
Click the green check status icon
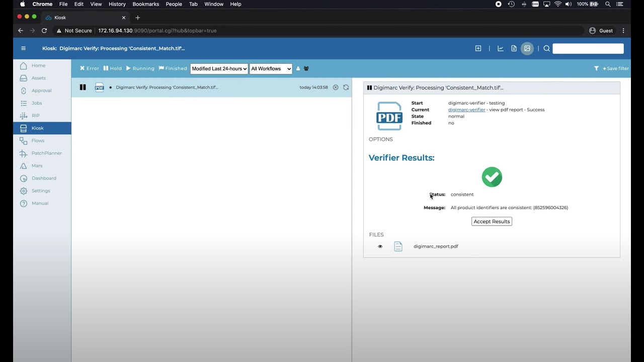pyautogui.click(x=492, y=177)
